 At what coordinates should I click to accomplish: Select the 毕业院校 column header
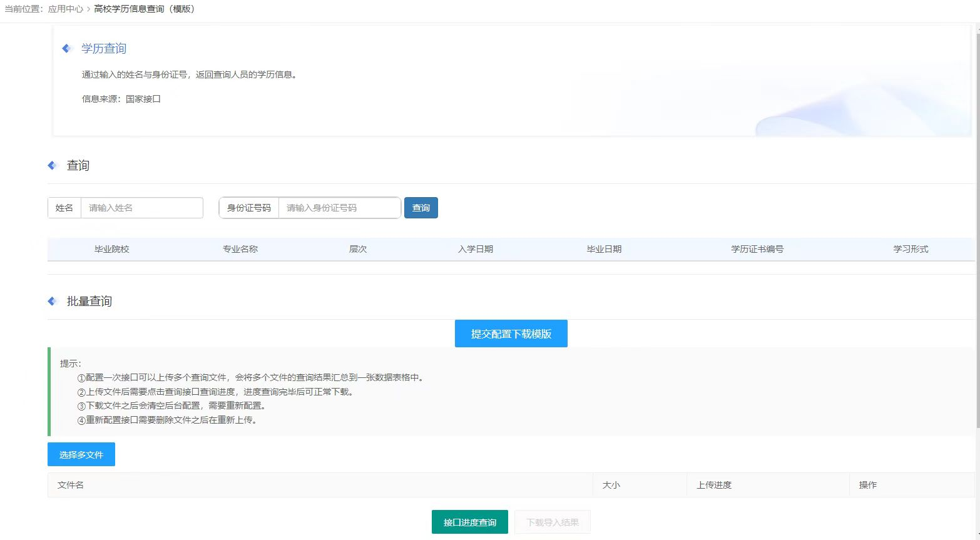click(111, 249)
